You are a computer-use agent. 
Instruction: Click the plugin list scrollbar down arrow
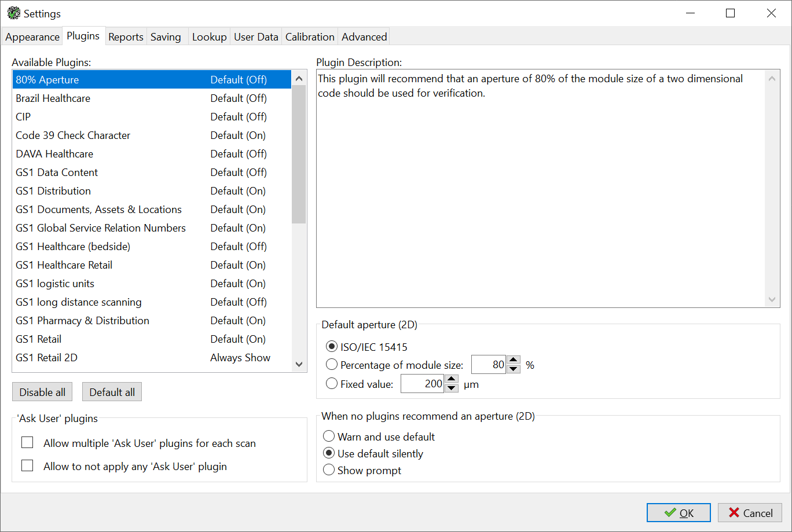[299, 364]
